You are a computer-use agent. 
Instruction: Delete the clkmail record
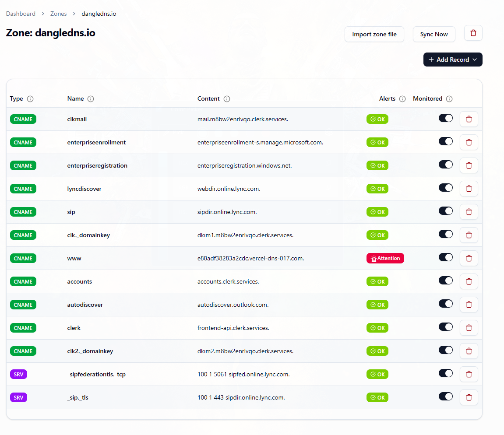[469, 119]
